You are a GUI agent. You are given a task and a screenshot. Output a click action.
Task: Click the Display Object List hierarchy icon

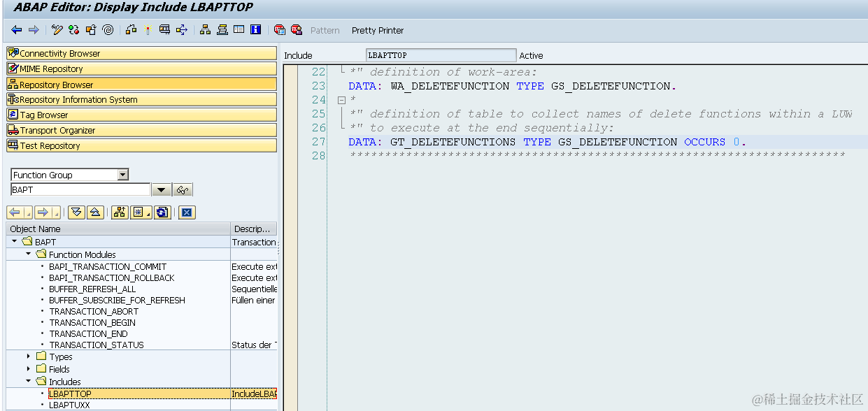[x=205, y=30]
